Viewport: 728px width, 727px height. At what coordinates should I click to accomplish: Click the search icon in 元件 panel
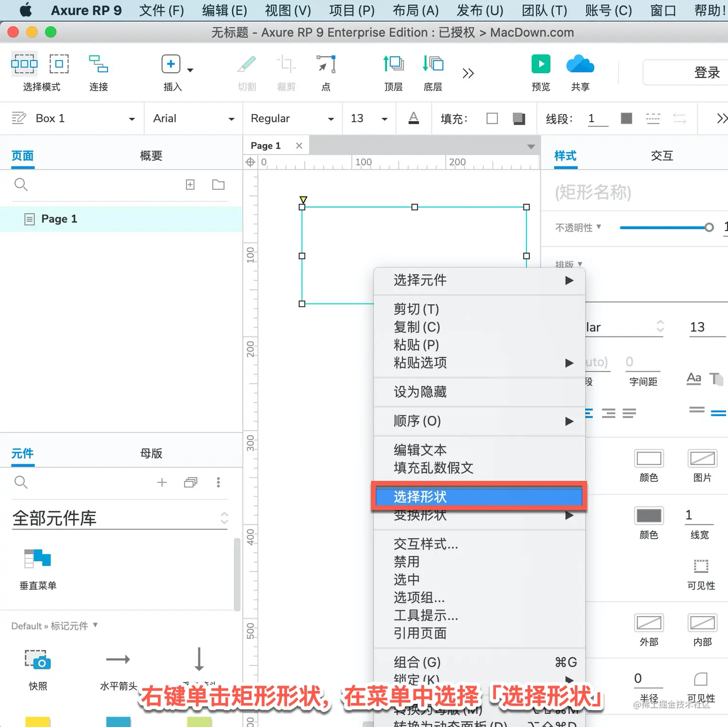[x=21, y=482]
